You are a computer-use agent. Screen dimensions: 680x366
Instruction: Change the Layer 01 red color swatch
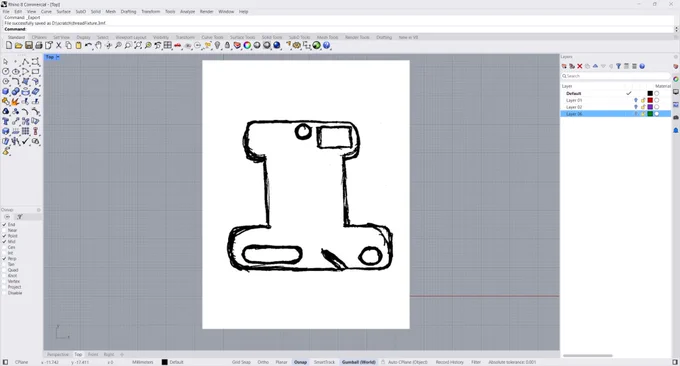pos(650,100)
